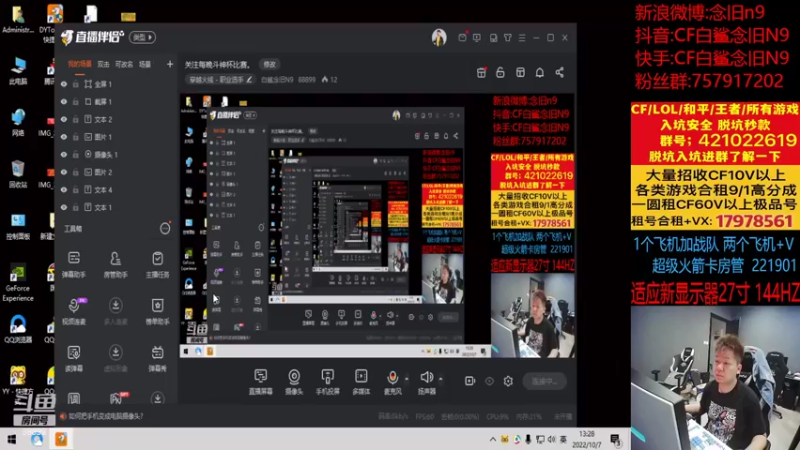Hide the 摄像头 1 layer
This screenshot has height=450, width=800.
[64, 155]
